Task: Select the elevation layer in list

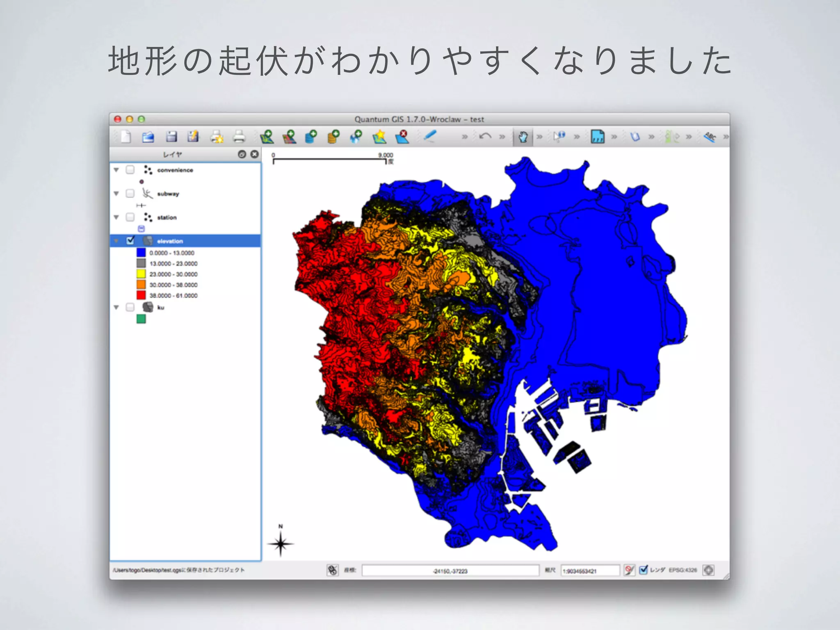Action: 170,241
